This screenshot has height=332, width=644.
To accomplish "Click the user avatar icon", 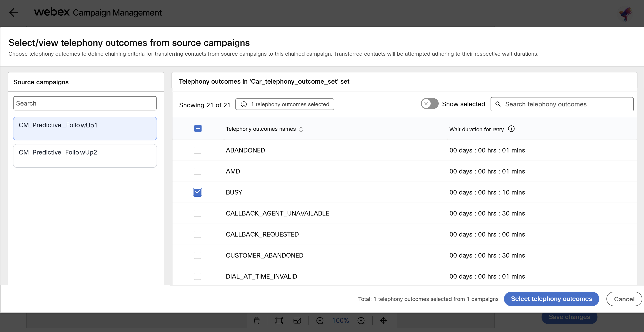I will coord(625,14).
